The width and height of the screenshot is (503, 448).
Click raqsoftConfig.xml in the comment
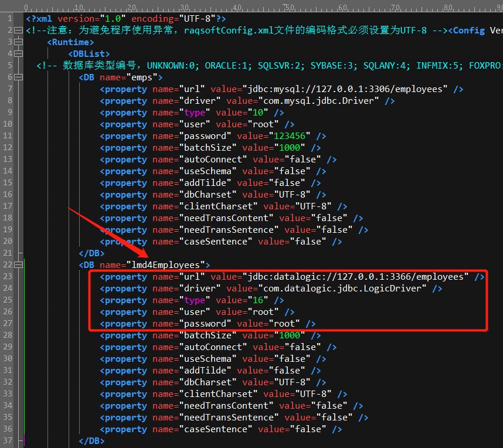click(229, 30)
